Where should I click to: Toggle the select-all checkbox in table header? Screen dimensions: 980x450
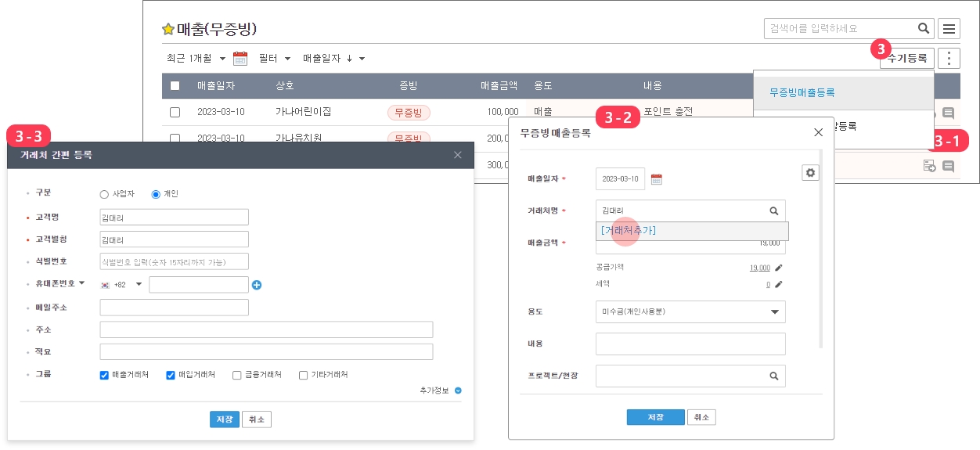click(175, 86)
